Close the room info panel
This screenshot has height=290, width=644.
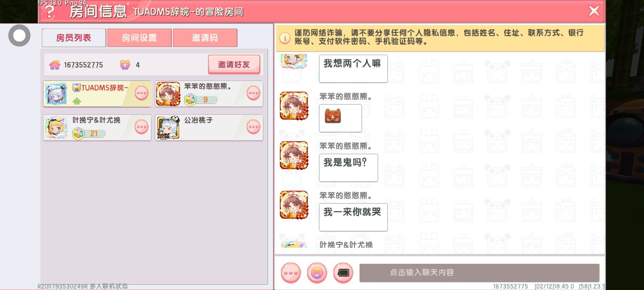(594, 11)
